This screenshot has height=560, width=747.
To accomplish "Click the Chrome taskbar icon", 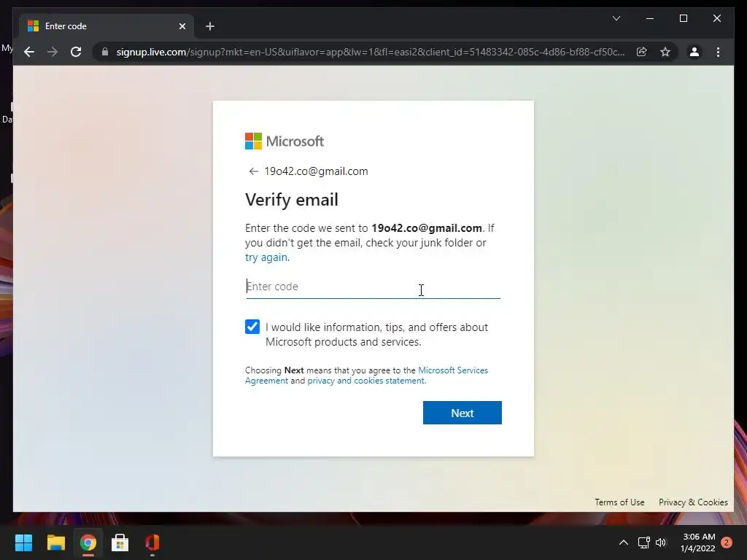I will pos(88,542).
